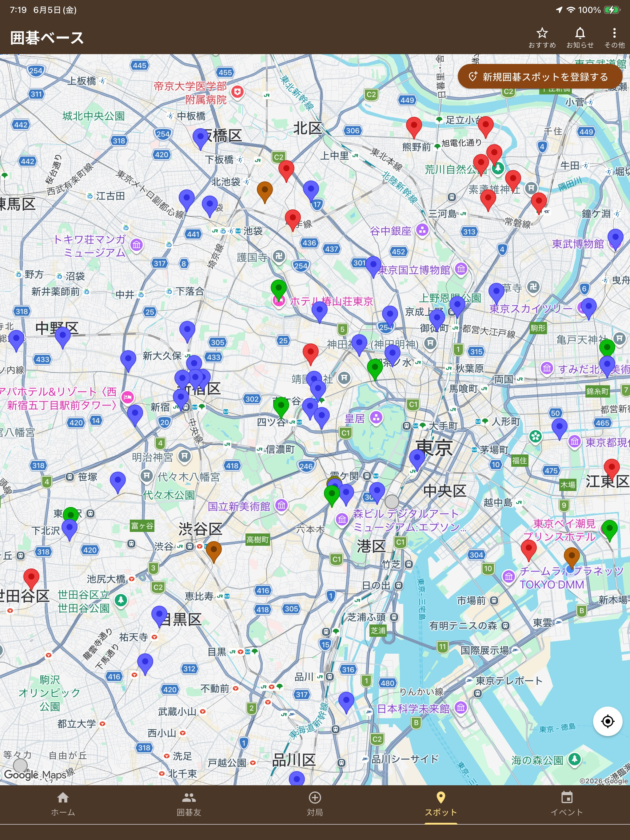Switch to the ホーム tab

63,804
